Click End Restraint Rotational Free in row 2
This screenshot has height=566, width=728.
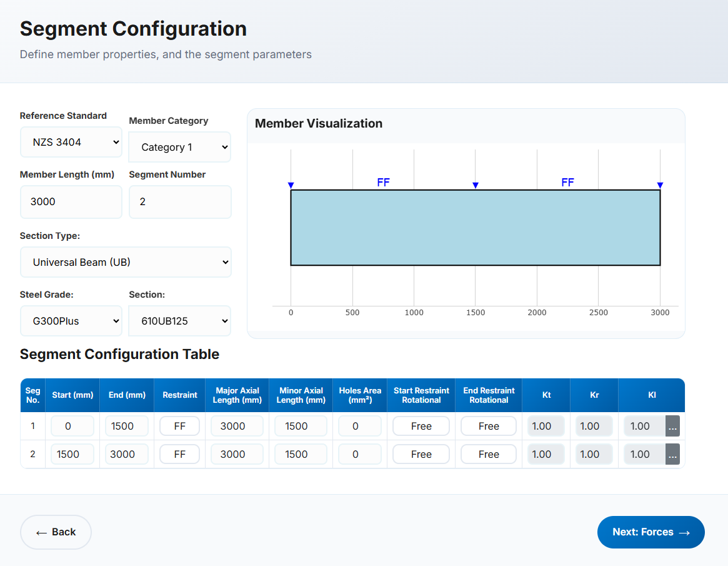[489, 455]
